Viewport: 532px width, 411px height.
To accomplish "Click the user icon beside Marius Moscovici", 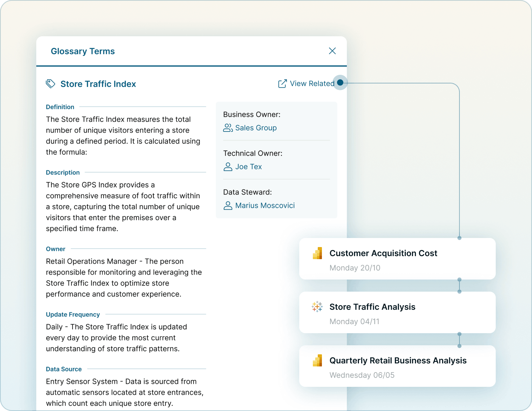I will tap(227, 205).
